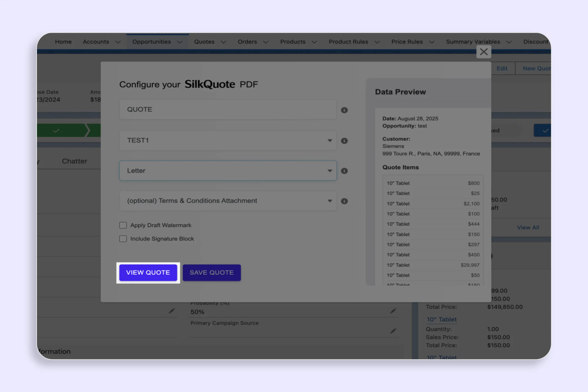Open the View All link
Viewport: 588px width, 392px height.
tap(528, 228)
